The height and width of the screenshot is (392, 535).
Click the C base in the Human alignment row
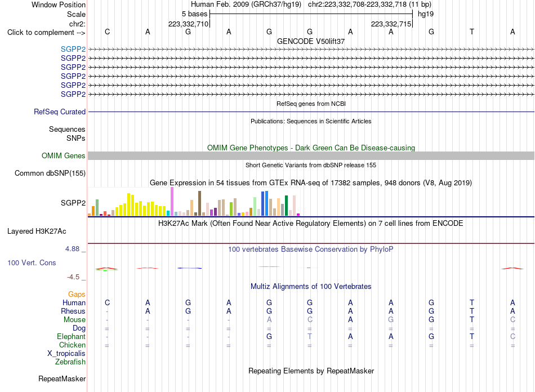click(x=107, y=302)
